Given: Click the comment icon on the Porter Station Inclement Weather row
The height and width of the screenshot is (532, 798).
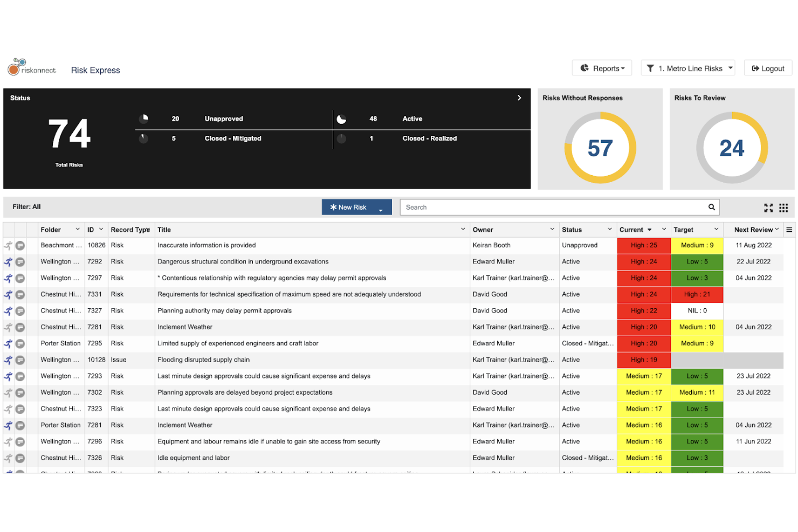Looking at the screenshot, I should (x=20, y=425).
